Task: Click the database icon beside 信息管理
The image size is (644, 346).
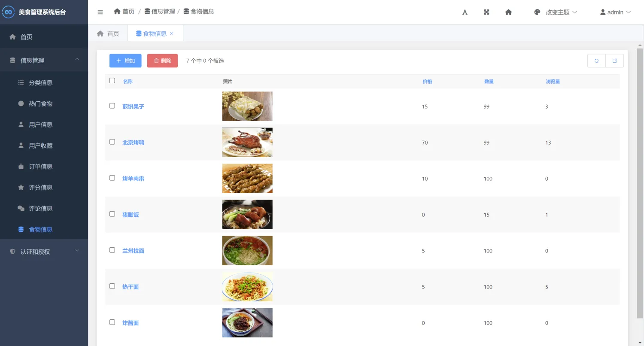Action: coord(13,61)
